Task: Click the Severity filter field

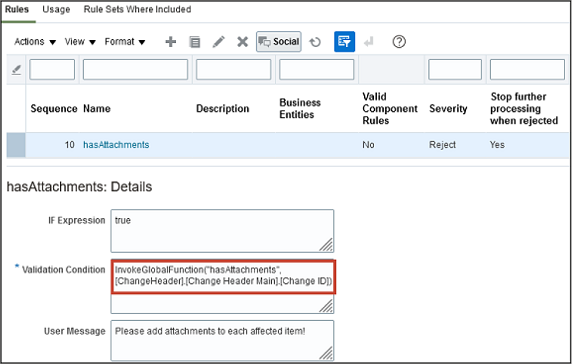Action: pos(455,69)
